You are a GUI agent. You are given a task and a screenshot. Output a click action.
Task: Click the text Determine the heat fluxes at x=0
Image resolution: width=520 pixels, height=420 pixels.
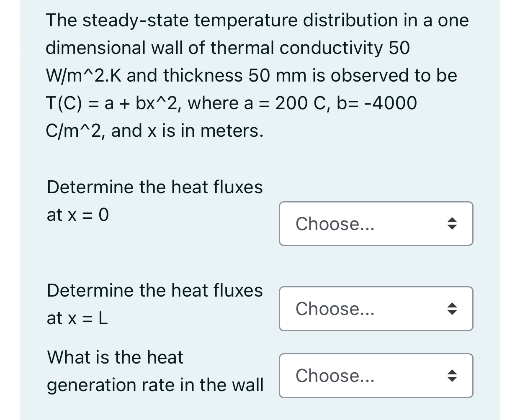(155, 201)
